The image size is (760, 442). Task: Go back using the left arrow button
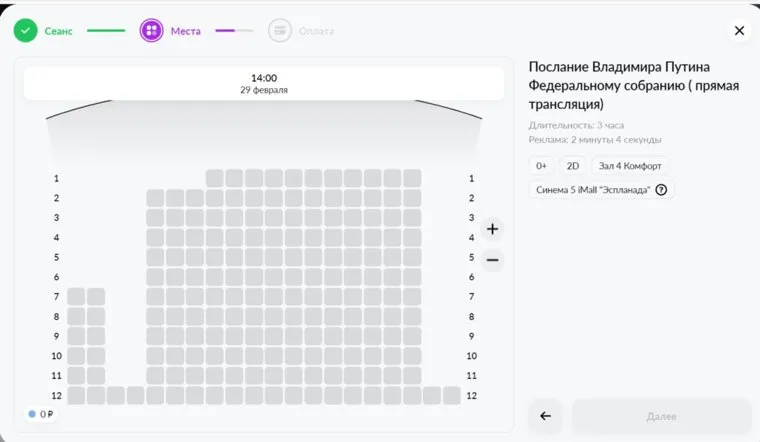point(545,416)
